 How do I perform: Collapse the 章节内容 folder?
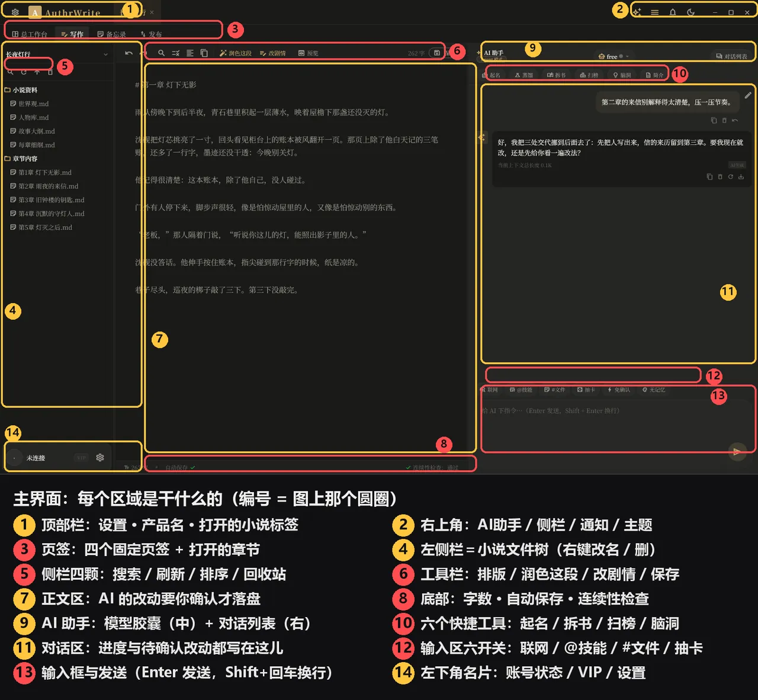(x=21, y=159)
